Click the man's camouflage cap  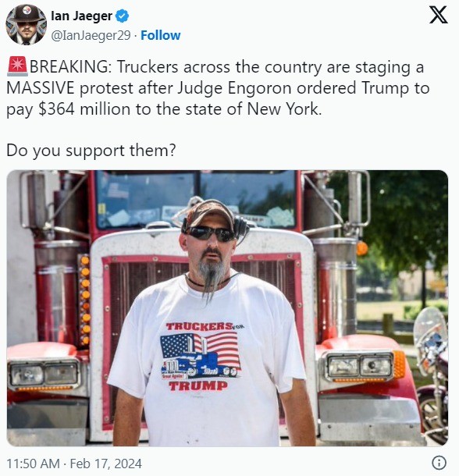point(208,212)
